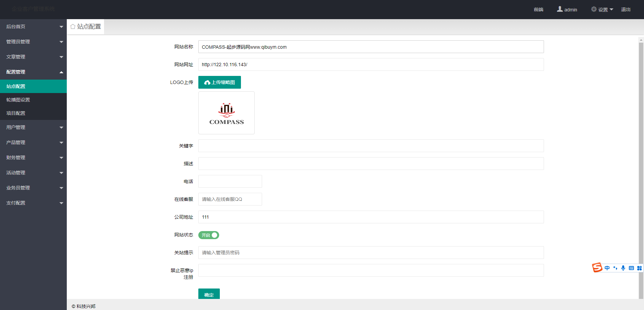Expand the 后台首页 menu arrow
The height and width of the screenshot is (310, 644).
coord(61,27)
